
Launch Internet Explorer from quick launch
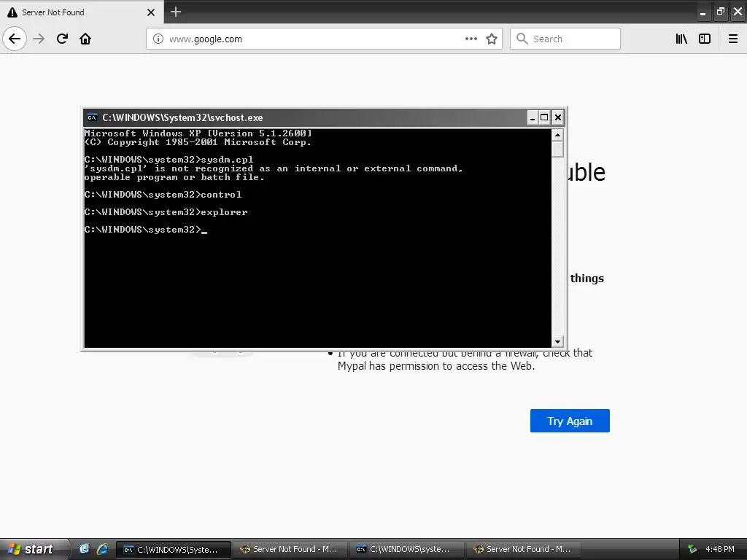[102, 549]
